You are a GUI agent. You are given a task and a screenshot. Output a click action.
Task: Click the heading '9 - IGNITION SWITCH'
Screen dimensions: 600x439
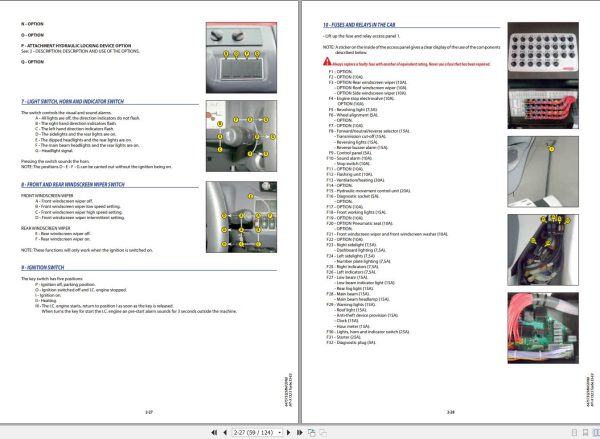42,268
